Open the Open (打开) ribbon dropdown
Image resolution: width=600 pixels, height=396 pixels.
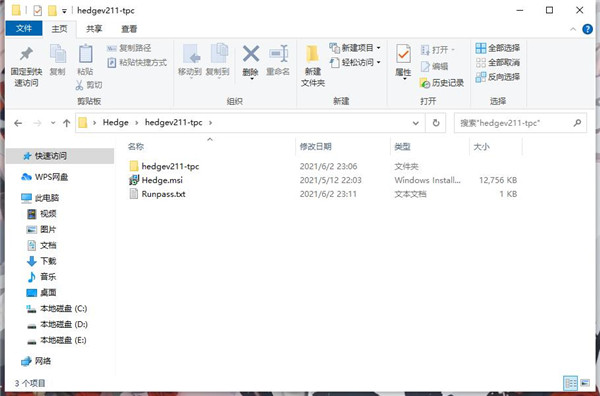pyautogui.click(x=437, y=50)
